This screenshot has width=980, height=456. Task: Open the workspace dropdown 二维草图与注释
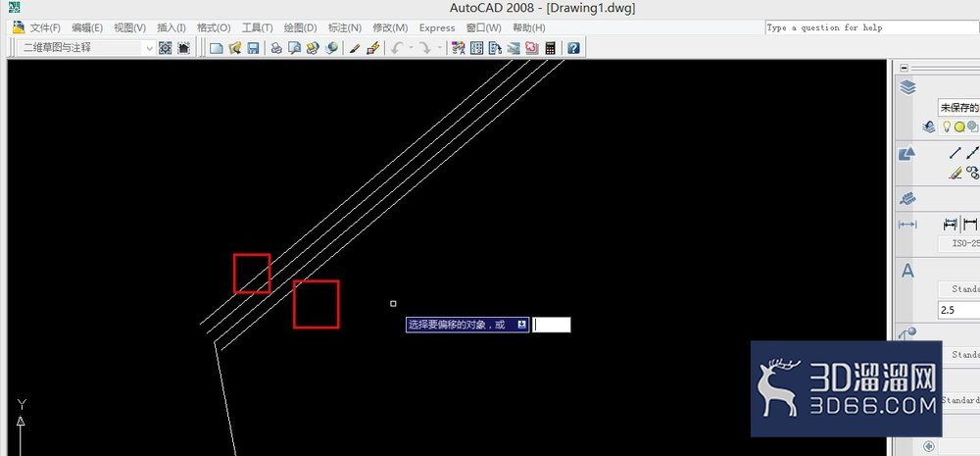tap(86, 47)
